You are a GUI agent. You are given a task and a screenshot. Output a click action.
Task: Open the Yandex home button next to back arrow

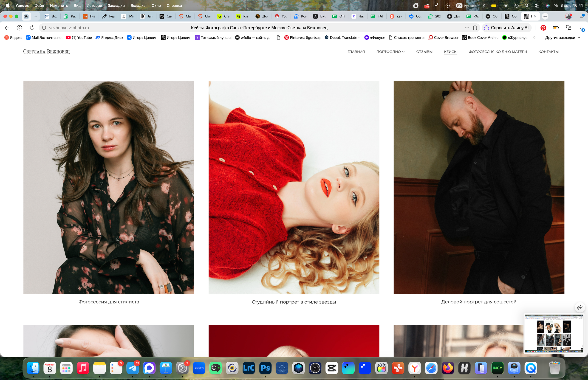tap(20, 28)
